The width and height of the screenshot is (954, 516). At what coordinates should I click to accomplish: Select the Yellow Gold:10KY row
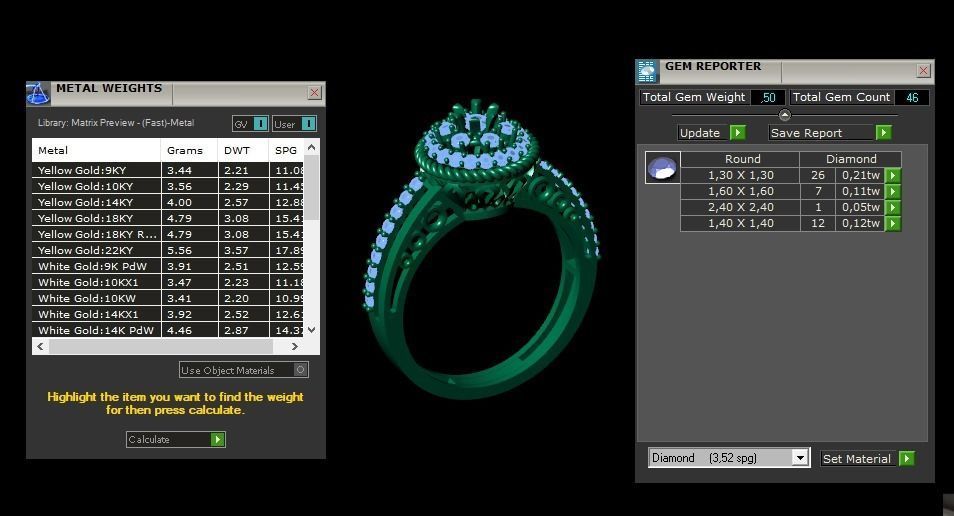click(x=167, y=186)
